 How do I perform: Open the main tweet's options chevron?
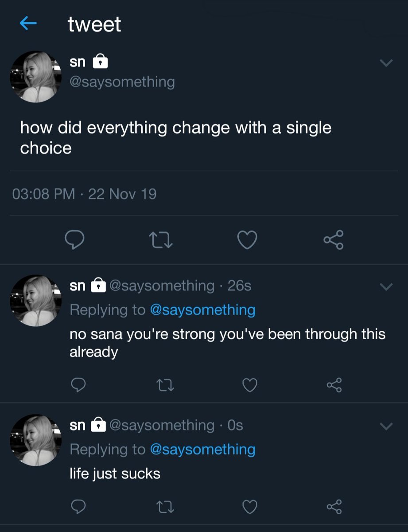coord(386,64)
